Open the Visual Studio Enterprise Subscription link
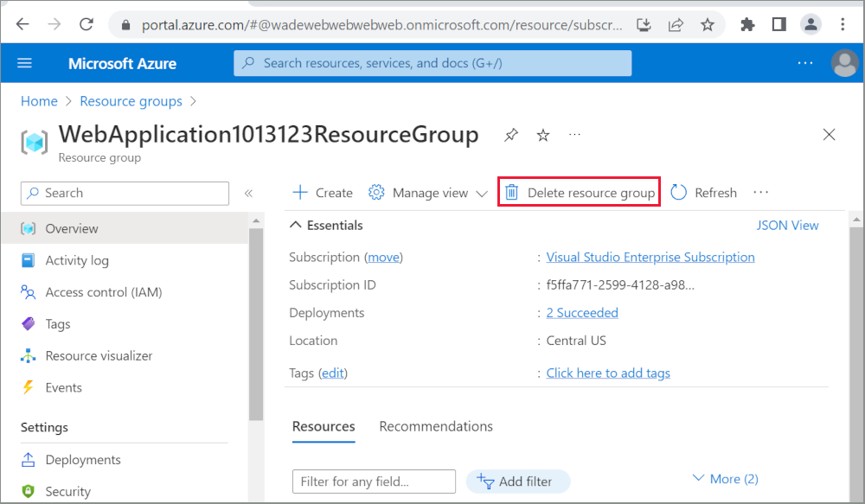 click(x=650, y=257)
